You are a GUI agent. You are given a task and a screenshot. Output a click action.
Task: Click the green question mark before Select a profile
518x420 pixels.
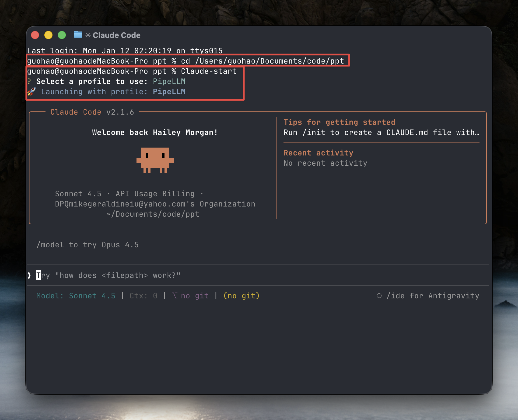(x=29, y=81)
